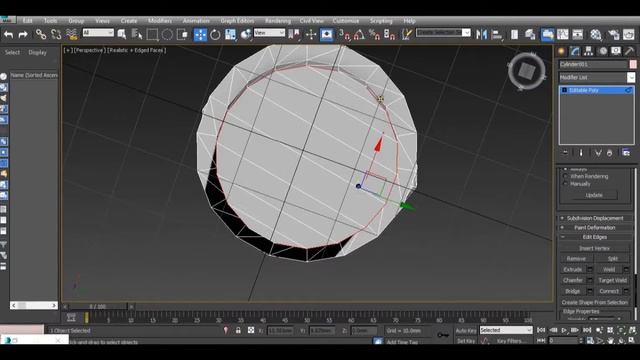
Task: Click the Mirror tool icon
Action: point(481,35)
